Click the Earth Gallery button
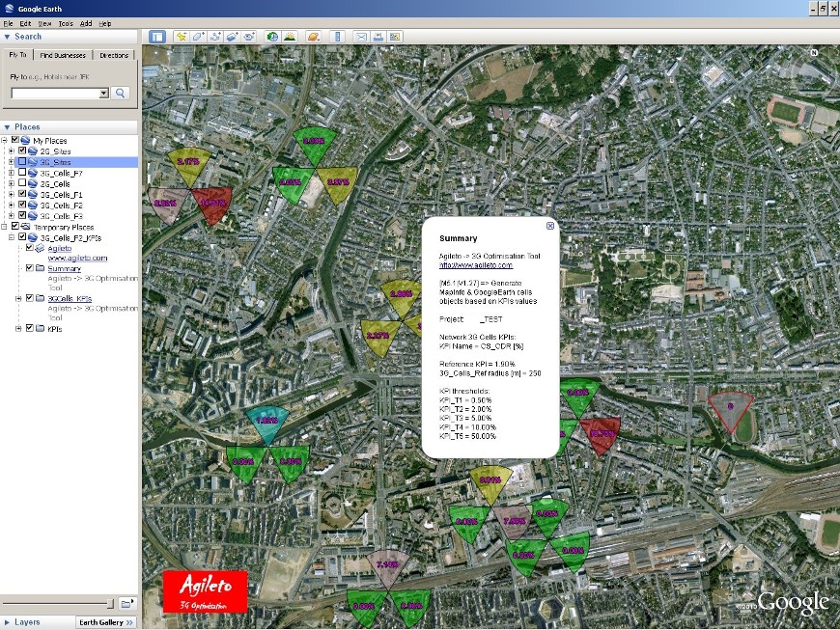Viewport: 840px width, 630px height. tap(105, 622)
